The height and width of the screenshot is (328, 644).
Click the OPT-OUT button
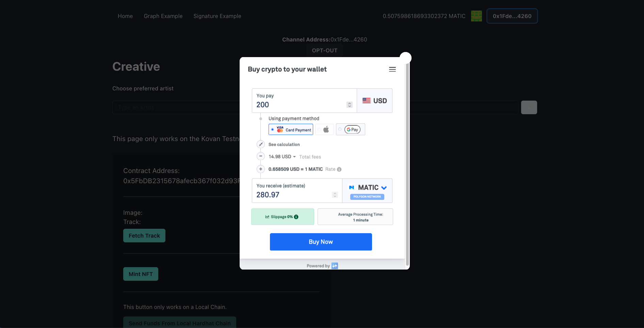point(324,50)
